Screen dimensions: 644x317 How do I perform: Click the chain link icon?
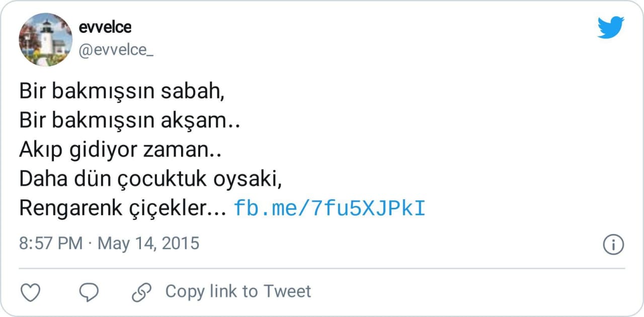141,292
